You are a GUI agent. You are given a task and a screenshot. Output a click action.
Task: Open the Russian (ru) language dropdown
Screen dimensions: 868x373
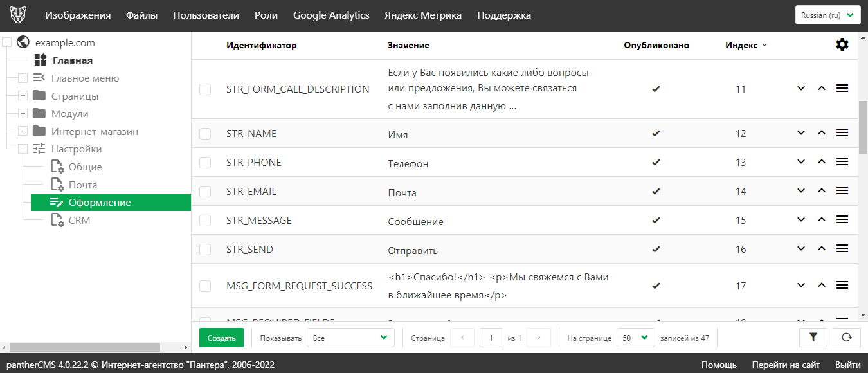[827, 15]
